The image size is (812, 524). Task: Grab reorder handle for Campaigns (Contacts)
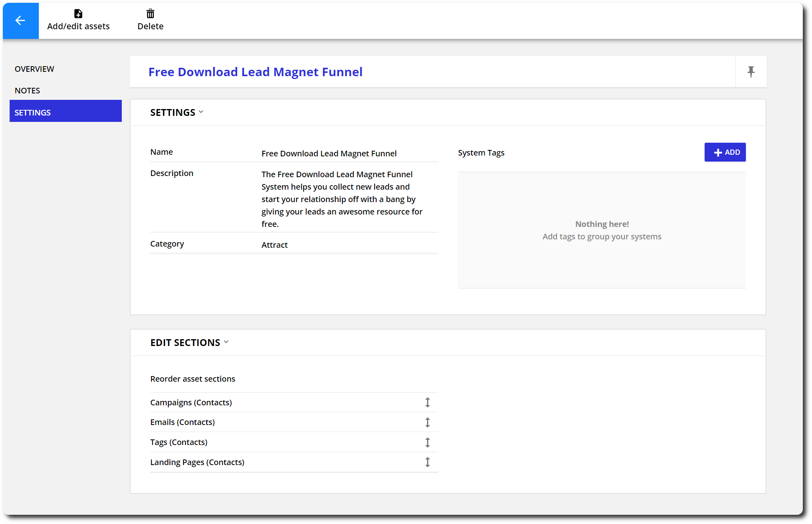tap(427, 403)
